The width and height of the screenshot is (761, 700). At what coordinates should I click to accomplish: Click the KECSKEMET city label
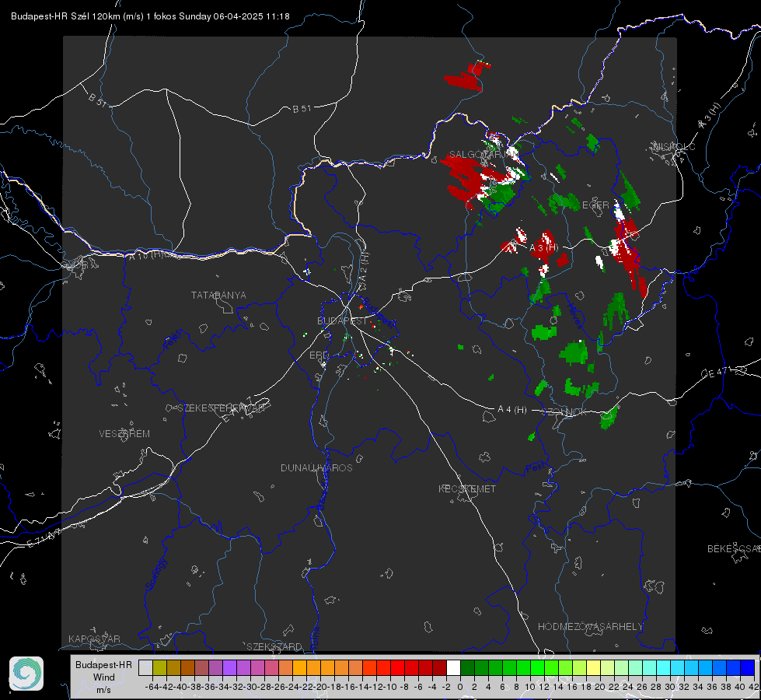467,488
